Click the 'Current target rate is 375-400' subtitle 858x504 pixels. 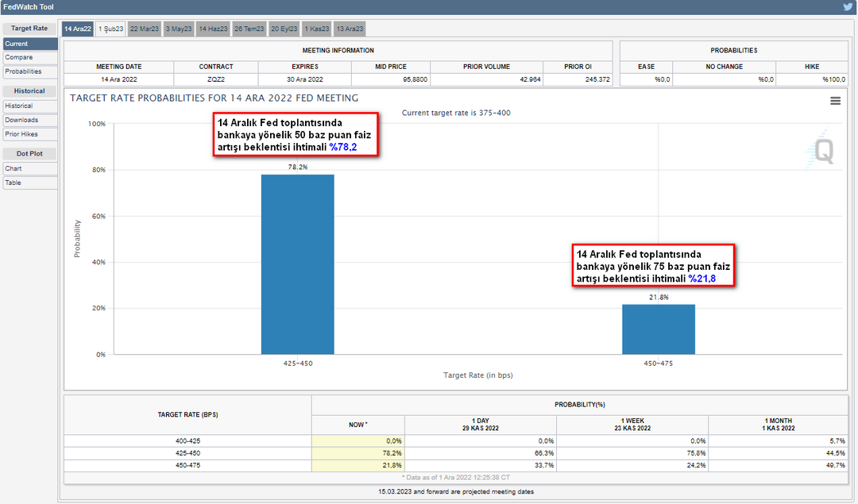coord(456,113)
